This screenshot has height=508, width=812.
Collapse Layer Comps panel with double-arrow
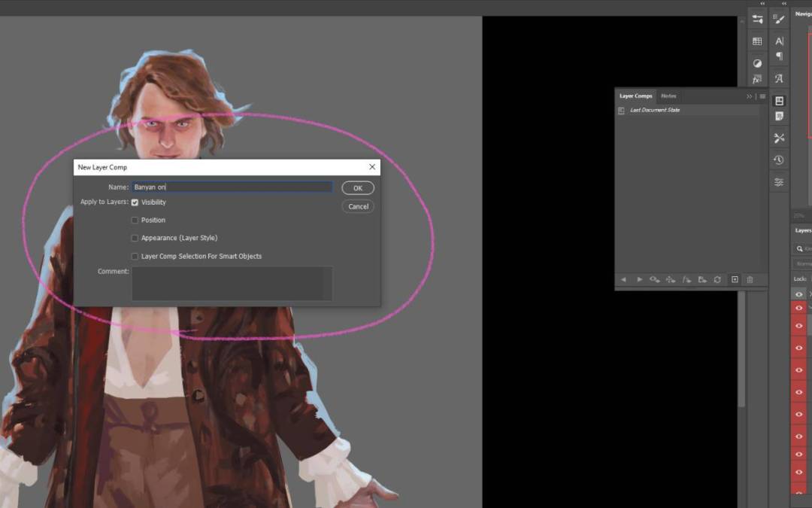[x=750, y=96]
